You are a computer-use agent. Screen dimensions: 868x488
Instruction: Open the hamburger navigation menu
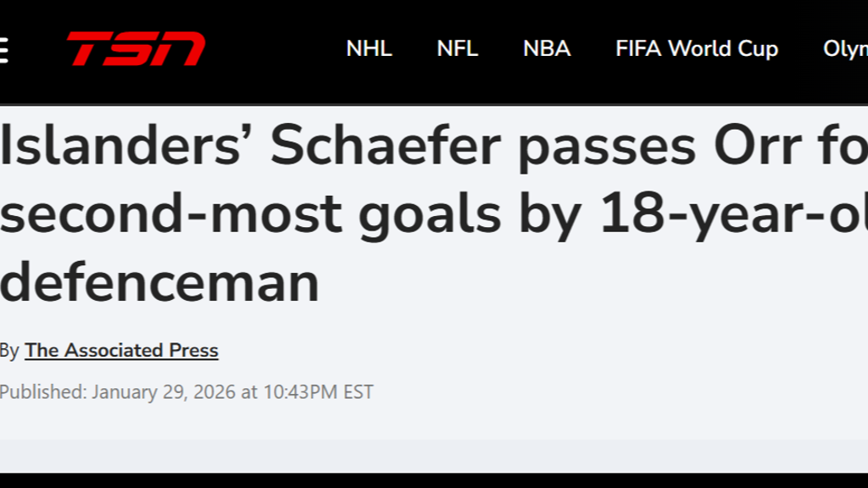coord(3,49)
